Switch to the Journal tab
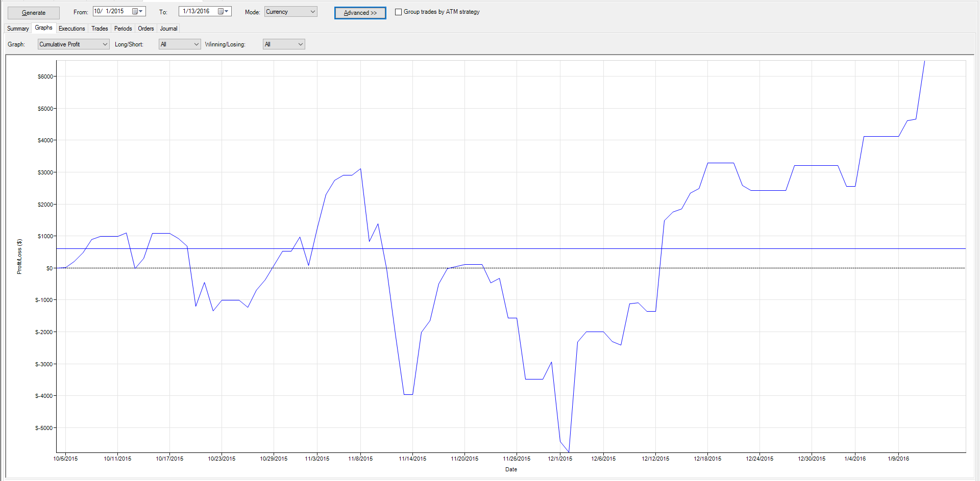980x481 pixels. (169, 29)
